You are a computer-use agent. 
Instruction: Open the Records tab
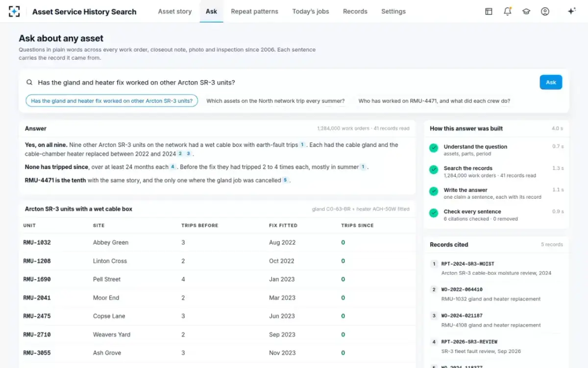coord(355,11)
